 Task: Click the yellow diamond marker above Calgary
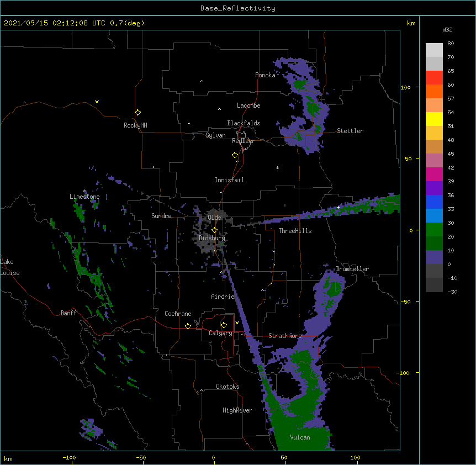tap(224, 325)
